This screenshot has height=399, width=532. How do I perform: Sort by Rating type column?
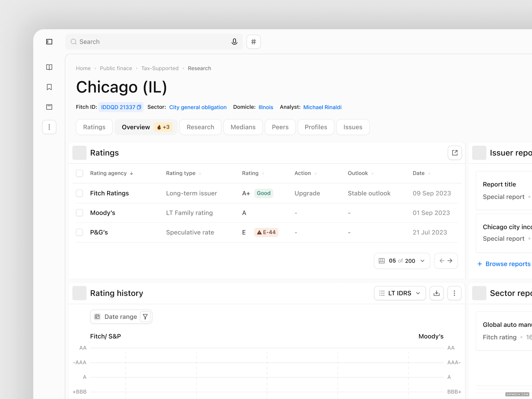tap(184, 173)
